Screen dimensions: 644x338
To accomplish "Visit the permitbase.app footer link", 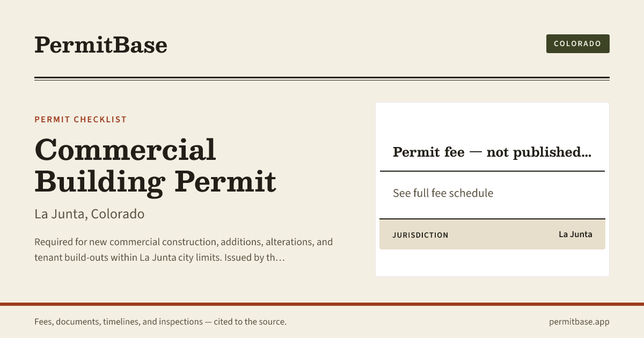I will [x=579, y=322].
